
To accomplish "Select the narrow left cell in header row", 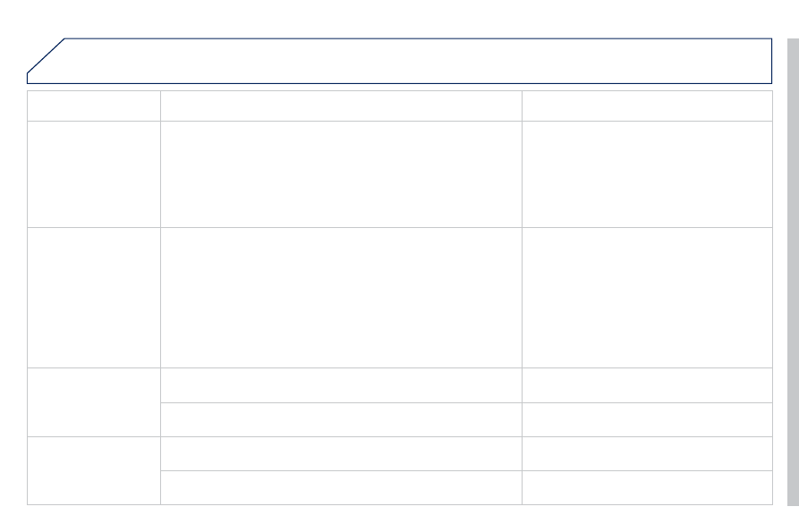I will (94, 106).
